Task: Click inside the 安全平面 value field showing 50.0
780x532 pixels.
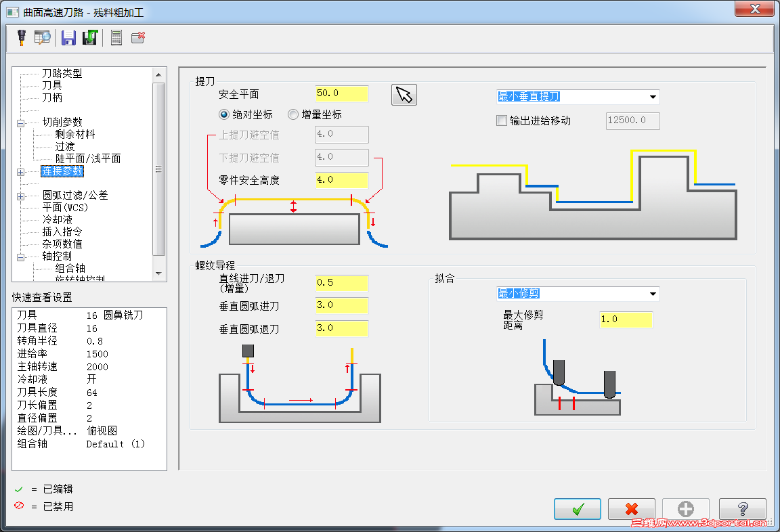Action: [x=341, y=93]
